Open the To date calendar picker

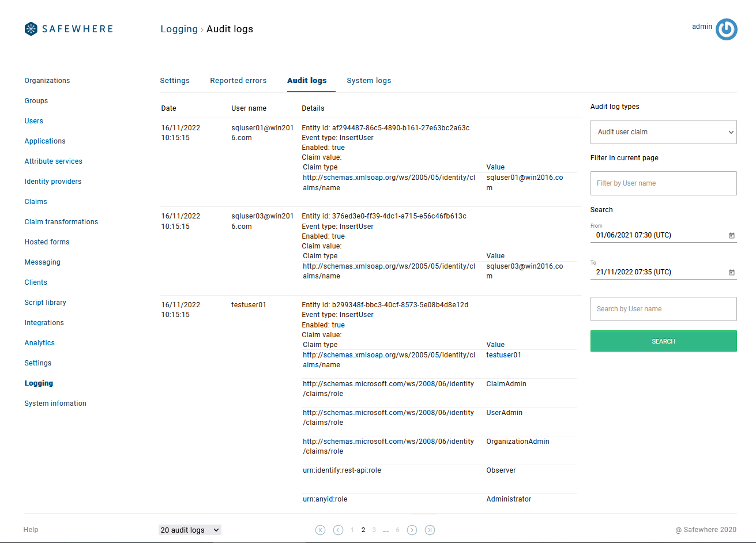coord(731,272)
